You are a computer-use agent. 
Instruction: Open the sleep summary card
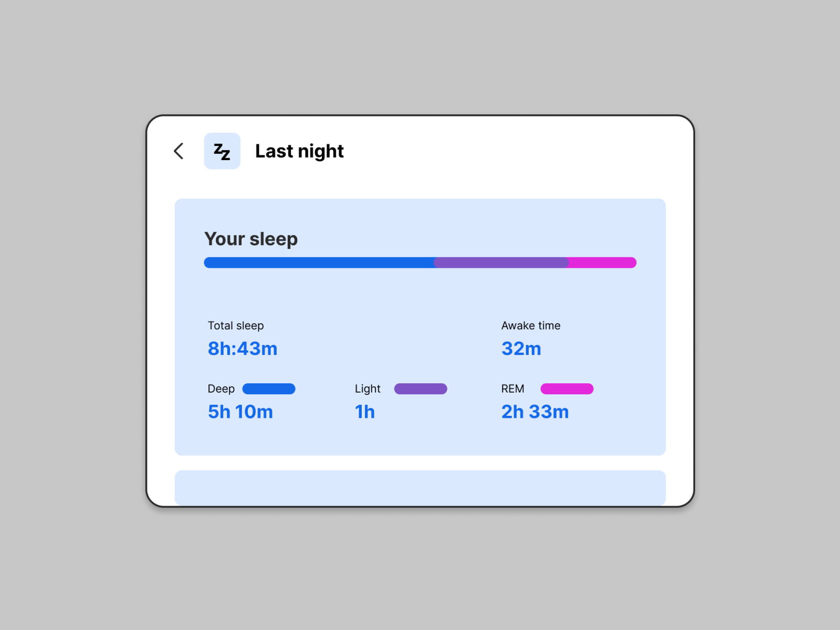(420, 325)
